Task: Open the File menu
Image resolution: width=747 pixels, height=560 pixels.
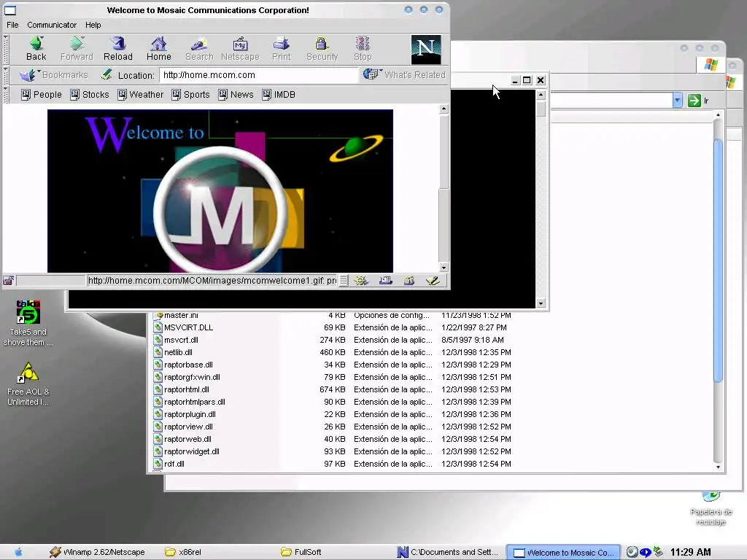Action: coord(12,25)
